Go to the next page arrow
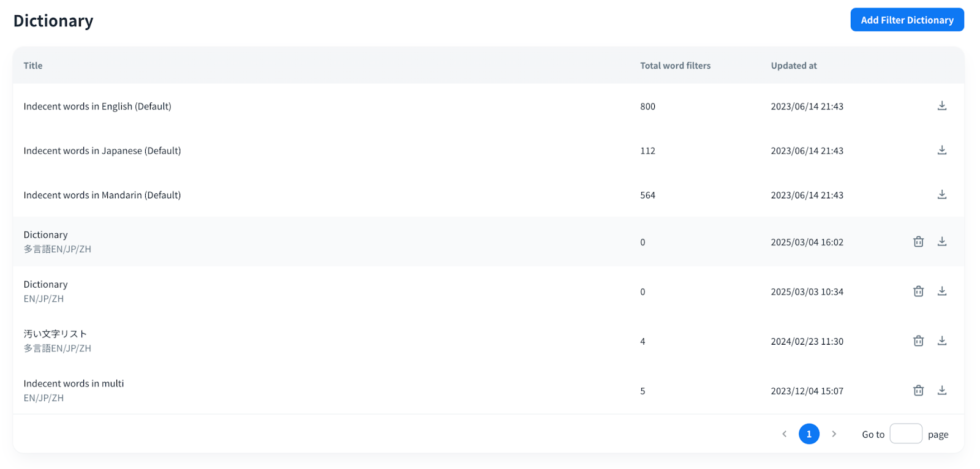 834,434
